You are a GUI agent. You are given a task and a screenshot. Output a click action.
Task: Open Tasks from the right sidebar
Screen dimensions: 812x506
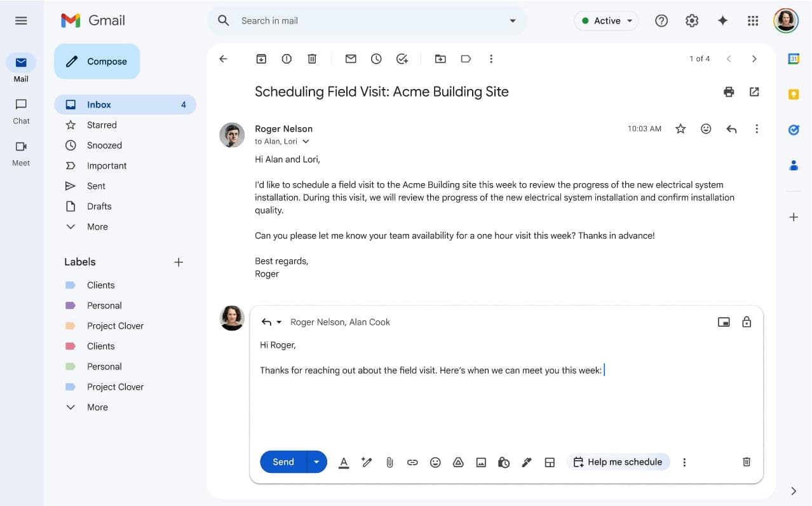794,130
